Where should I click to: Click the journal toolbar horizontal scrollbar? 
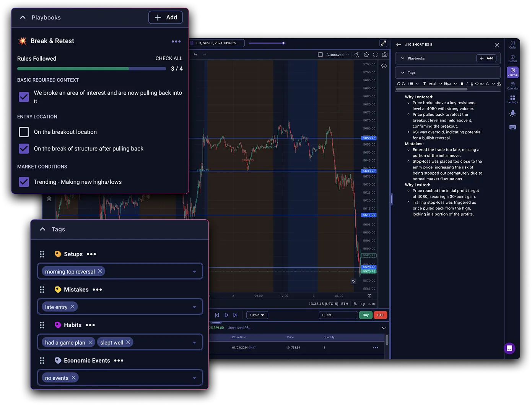click(x=431, y=89)
